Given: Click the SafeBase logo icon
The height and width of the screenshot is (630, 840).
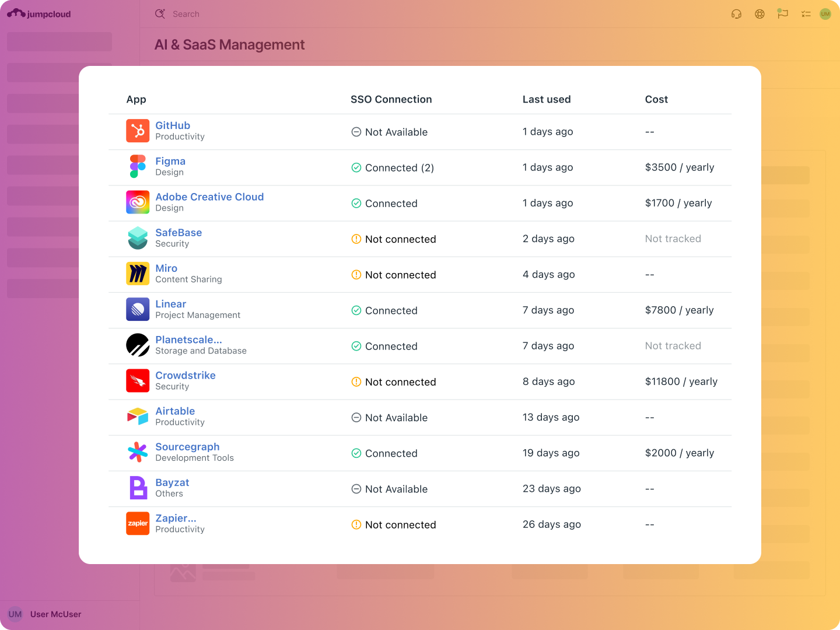Looking at the screenshot, I should [138, 238].
